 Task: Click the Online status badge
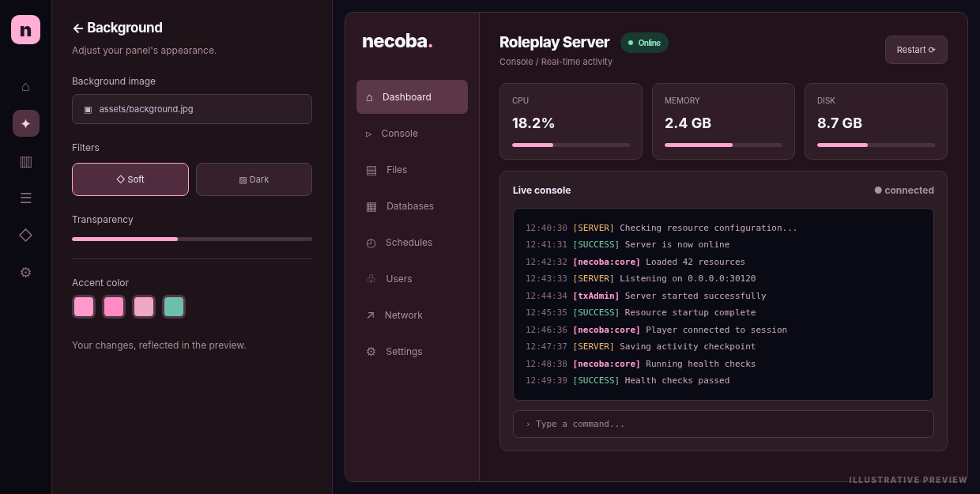pyautogui.click(x=644, y=43)
